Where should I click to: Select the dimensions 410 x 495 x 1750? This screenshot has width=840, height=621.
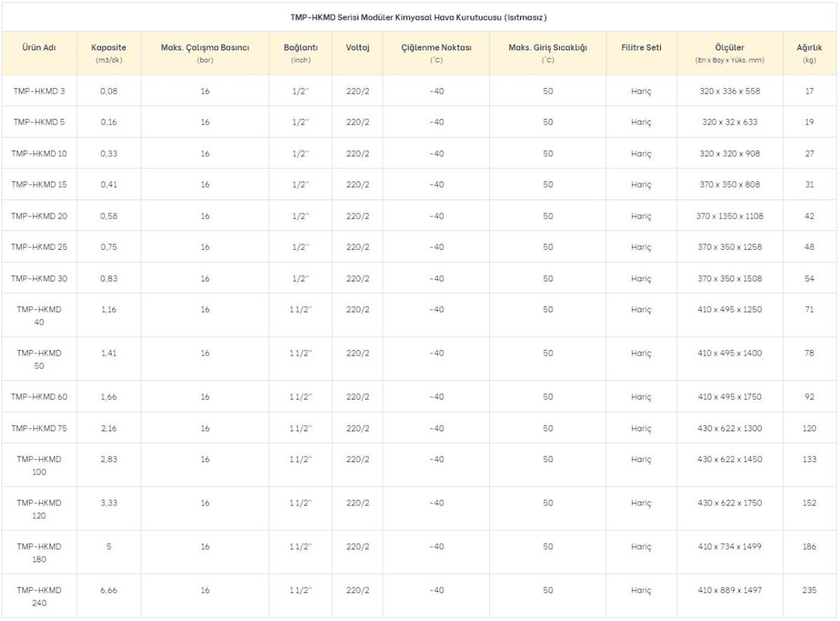(730, 397)
